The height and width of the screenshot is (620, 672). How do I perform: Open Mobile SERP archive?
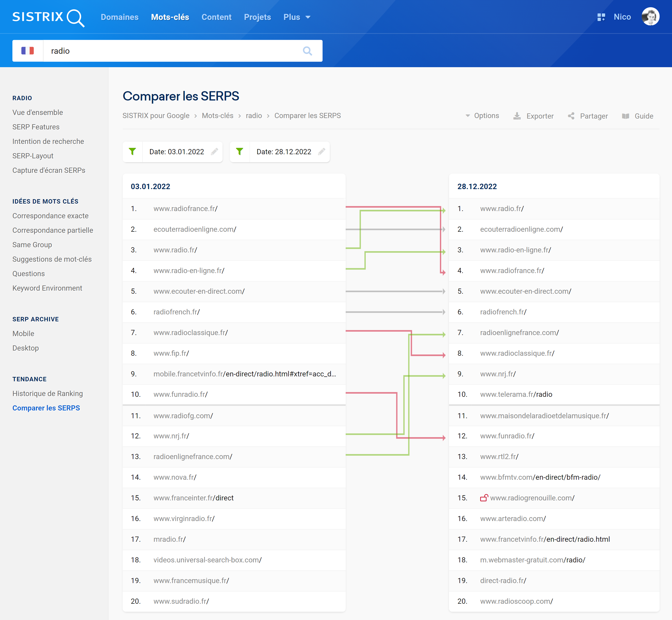pyautogui.click(x=23, y=334)
